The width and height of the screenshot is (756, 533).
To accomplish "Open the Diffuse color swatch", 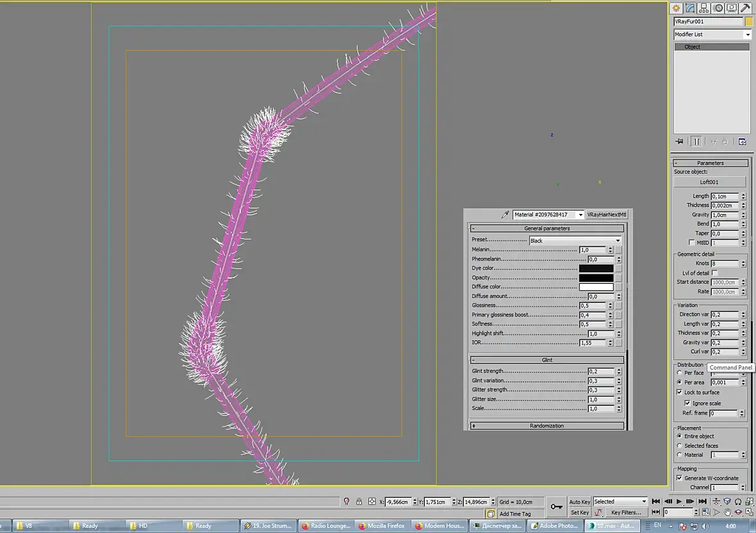I will coord(596,287).
